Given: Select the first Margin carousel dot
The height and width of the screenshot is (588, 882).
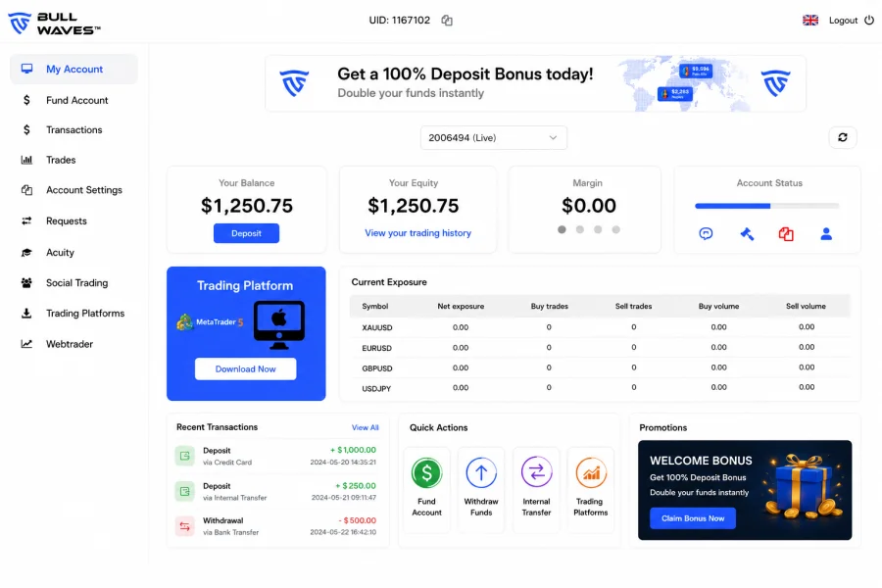Looking at the screenshot, I should point(562,229).
